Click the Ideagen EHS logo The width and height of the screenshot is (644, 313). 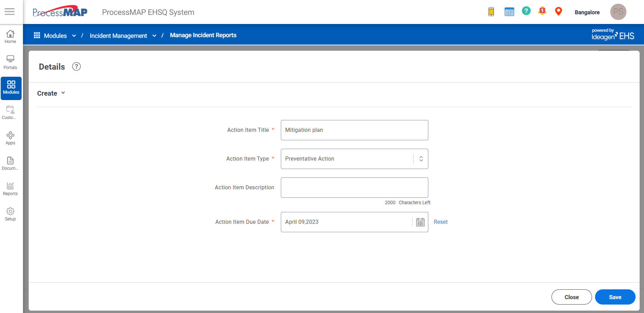(613, 34)
